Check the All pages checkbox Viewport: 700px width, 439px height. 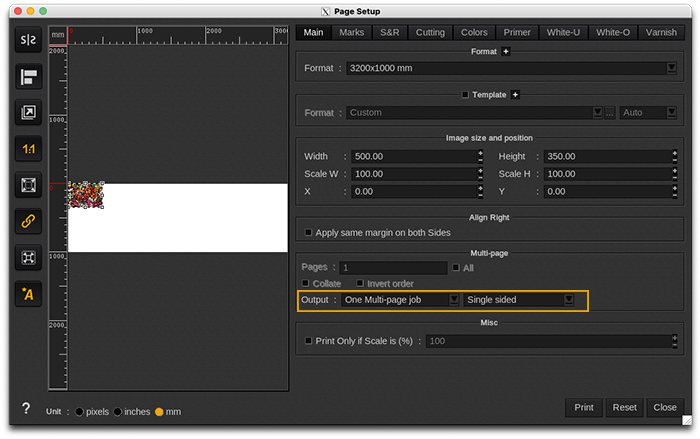click(x=456, y=268)
